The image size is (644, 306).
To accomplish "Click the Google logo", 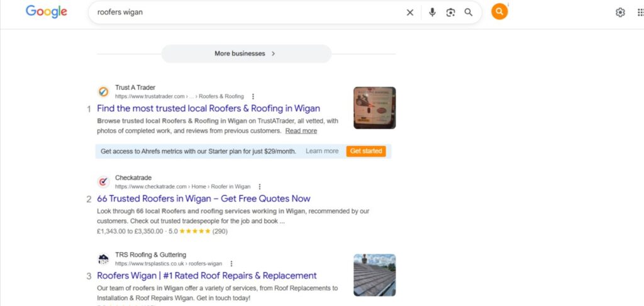I will tap(46, 12).
